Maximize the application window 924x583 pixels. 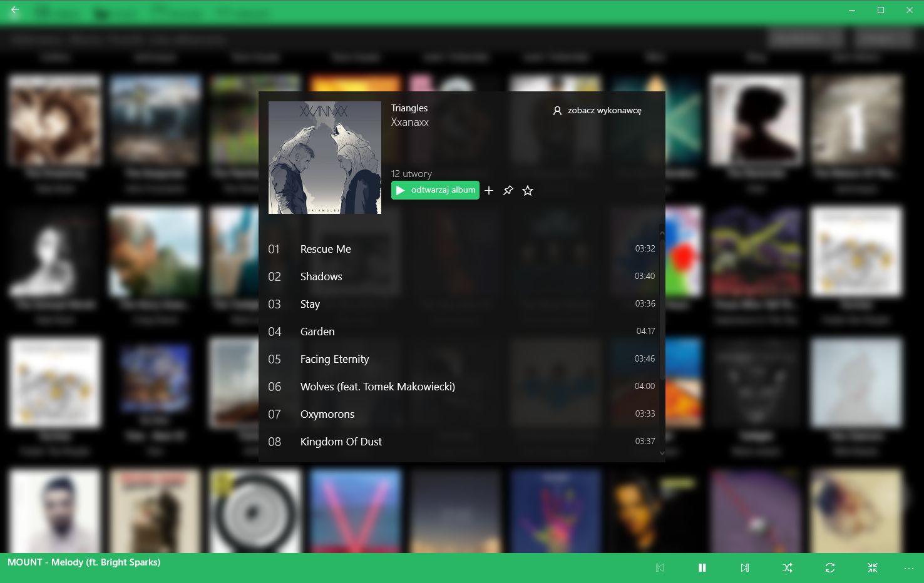point(881,11)
